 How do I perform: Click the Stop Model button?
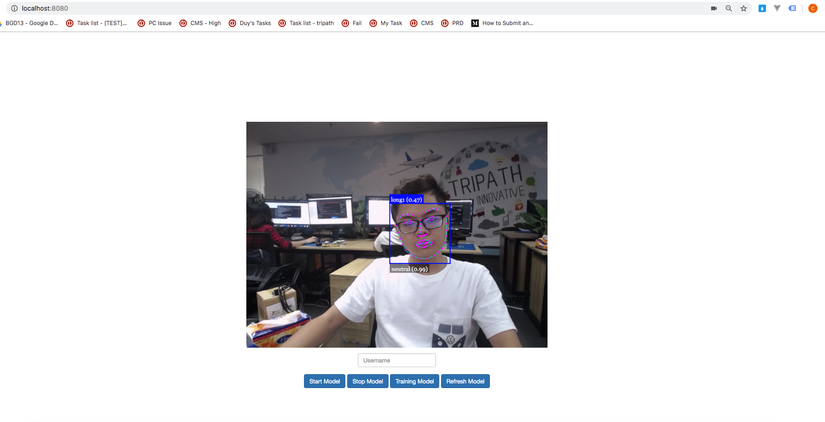[367, 381]
